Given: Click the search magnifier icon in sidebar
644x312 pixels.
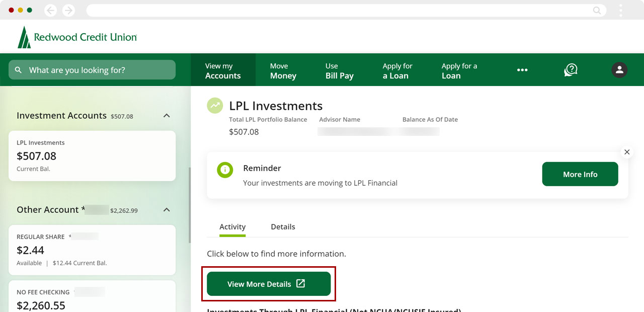Looking at the screenshot, I should click(x=19, y=70).
